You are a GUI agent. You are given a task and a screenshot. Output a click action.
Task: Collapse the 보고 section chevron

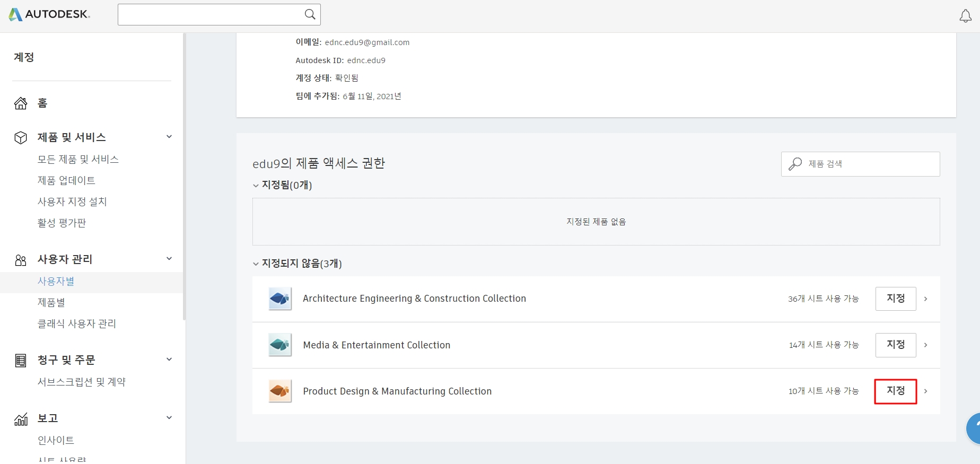tap(169, 418)
